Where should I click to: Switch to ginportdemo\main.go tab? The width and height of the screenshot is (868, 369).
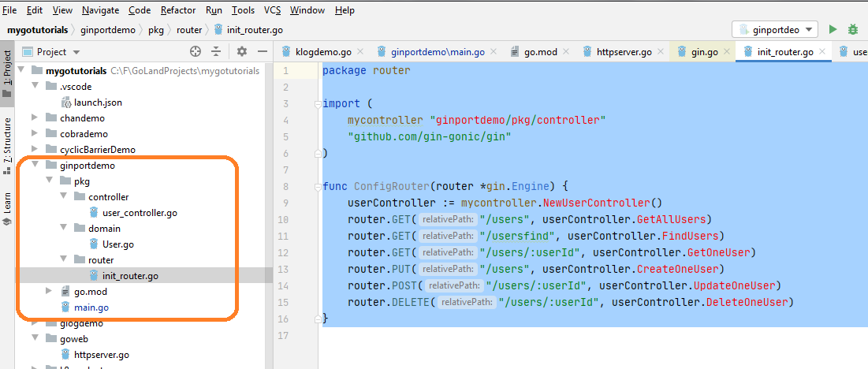click(438, 52)
